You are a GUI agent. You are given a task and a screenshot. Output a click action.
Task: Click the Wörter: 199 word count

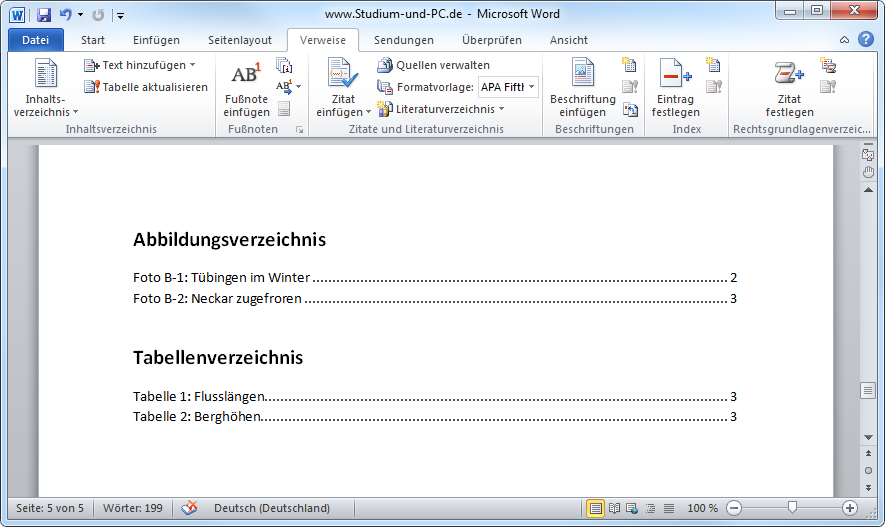(x=133, y=508)
